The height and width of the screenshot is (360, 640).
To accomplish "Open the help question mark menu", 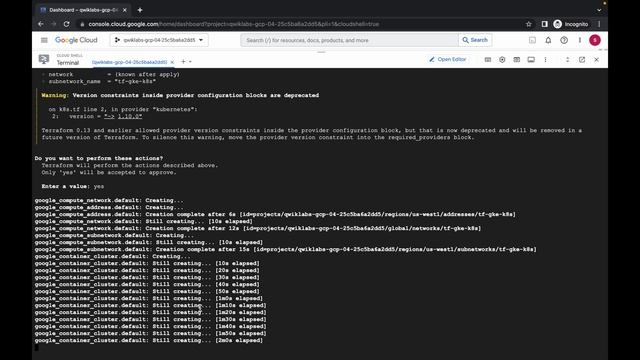I will [564, 40].
